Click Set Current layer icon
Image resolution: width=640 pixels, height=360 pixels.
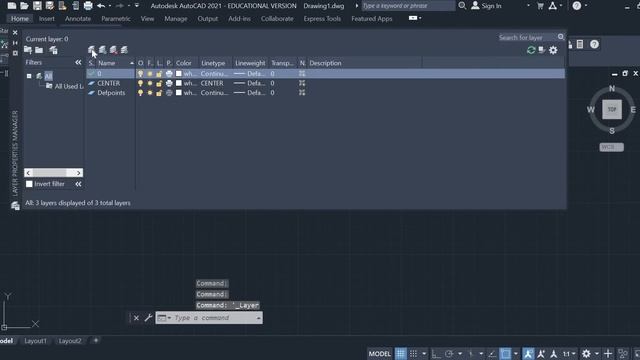(124, 50)
